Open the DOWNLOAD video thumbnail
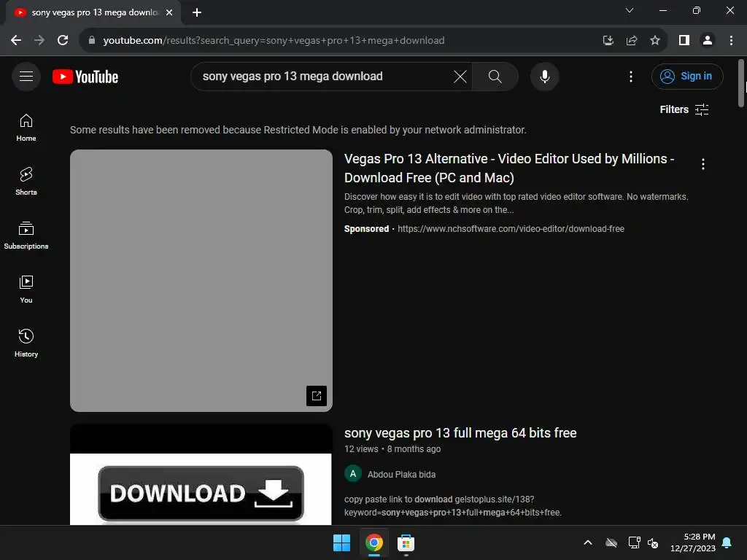 pyautogui.click(x=201, y=475)
